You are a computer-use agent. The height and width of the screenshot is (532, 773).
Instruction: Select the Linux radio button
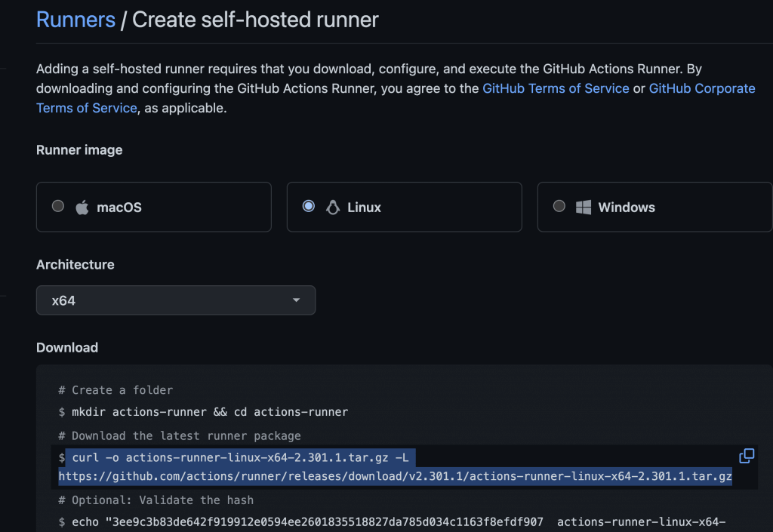[308, 207]
